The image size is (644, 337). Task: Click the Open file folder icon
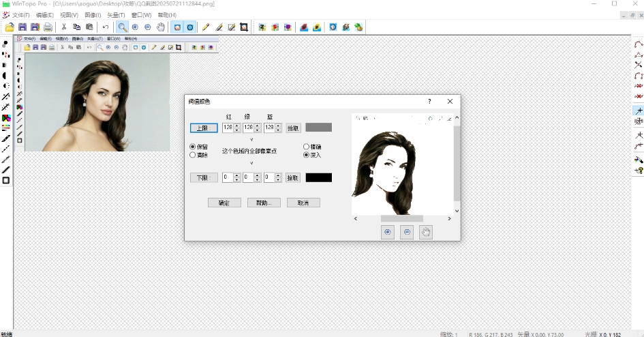pos(10,27)
